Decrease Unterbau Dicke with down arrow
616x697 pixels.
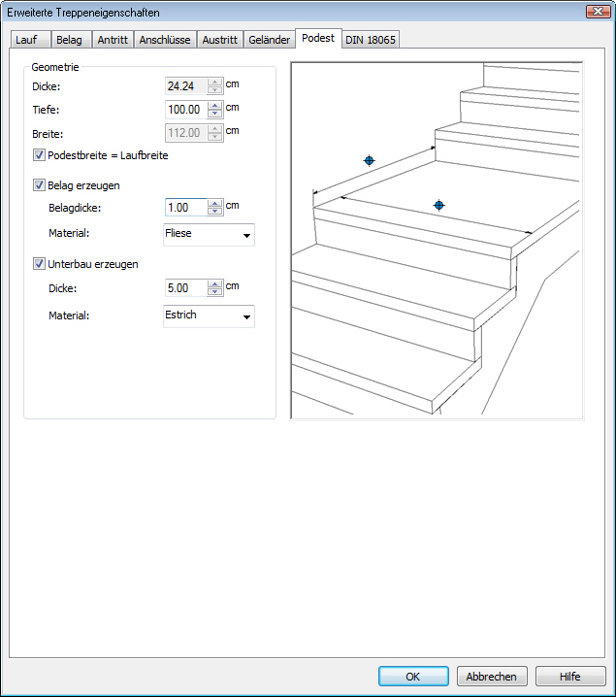pyautogui.click(x=215, y=291)
